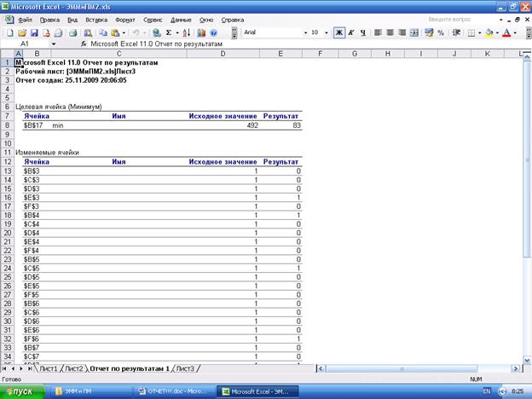This screenshot has height=399, width=532.
Task: Click the 'Введите вопрос' help search field
Action: [x=461, y=20]
